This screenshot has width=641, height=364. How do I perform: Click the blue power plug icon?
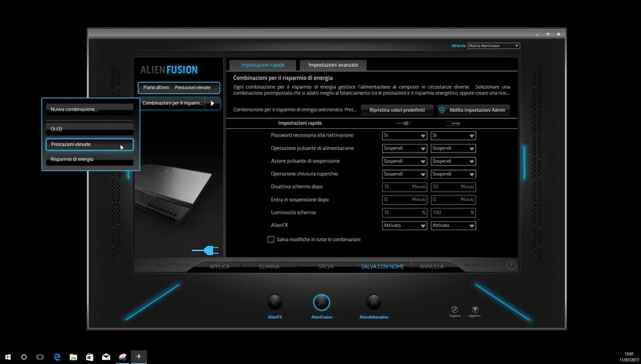(205, 250)
